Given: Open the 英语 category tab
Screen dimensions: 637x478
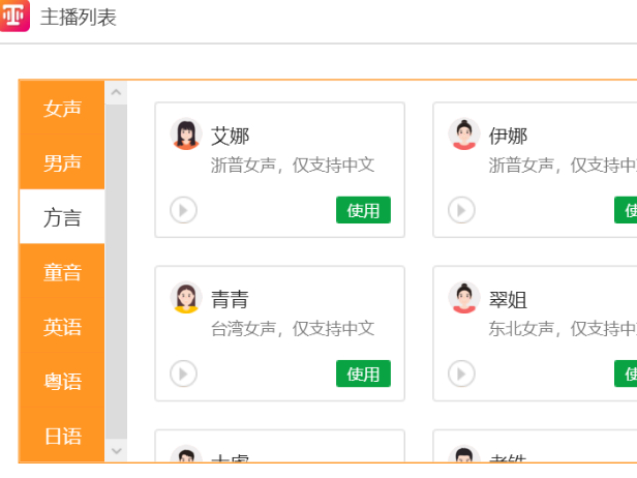Looking at the screenshot, I should click(x=62, y=326).
